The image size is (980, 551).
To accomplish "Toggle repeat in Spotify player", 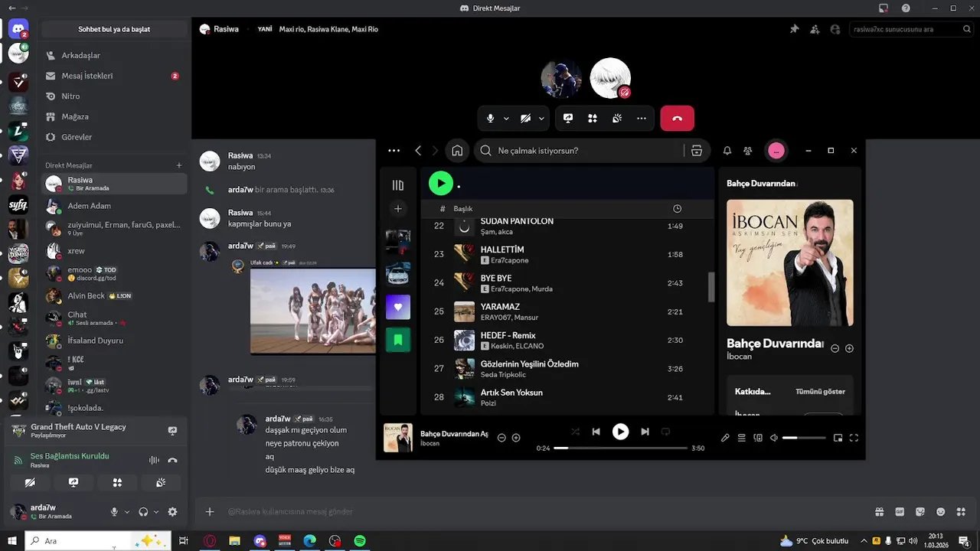I will (665, 432).
